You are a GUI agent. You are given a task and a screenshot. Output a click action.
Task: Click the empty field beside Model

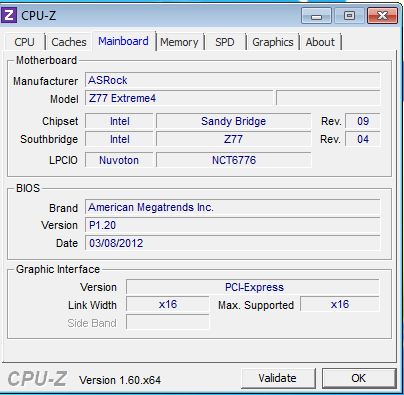tap(328, 98)
